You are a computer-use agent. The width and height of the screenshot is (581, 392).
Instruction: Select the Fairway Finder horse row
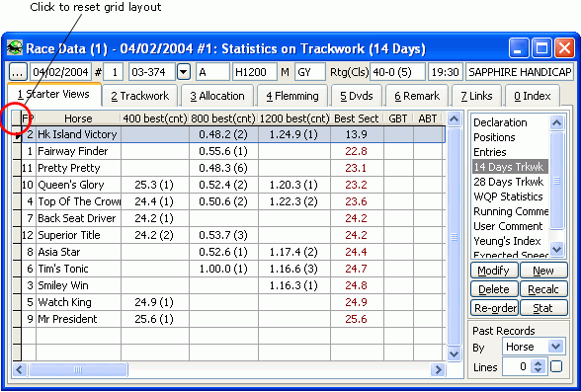[x=233, y=151]
